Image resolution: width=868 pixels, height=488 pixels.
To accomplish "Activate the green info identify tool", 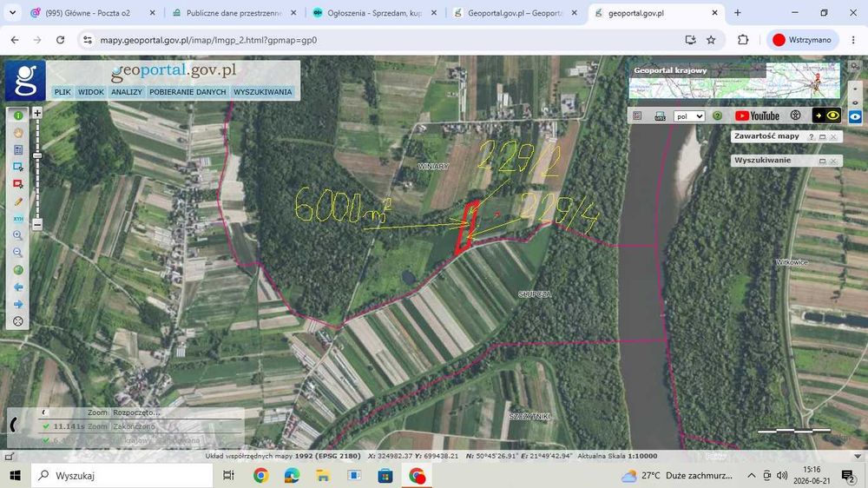I will click(18, 115).
